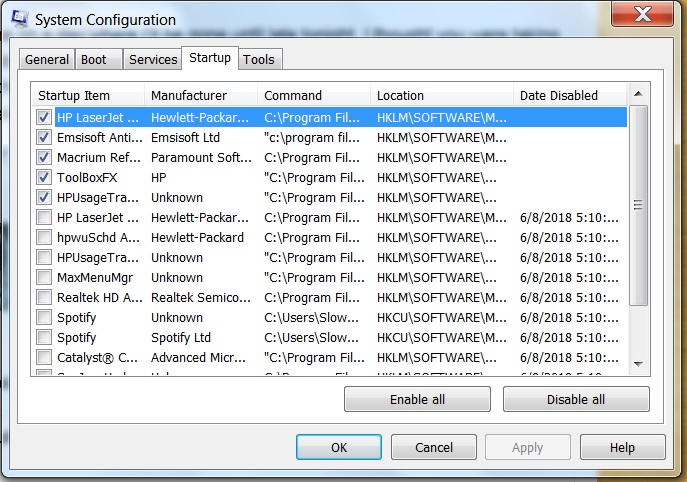Screen dimensions: 687x482
Task: Select the Realtek Semico... manufacturer cell
Action: [x=201, y=298]
